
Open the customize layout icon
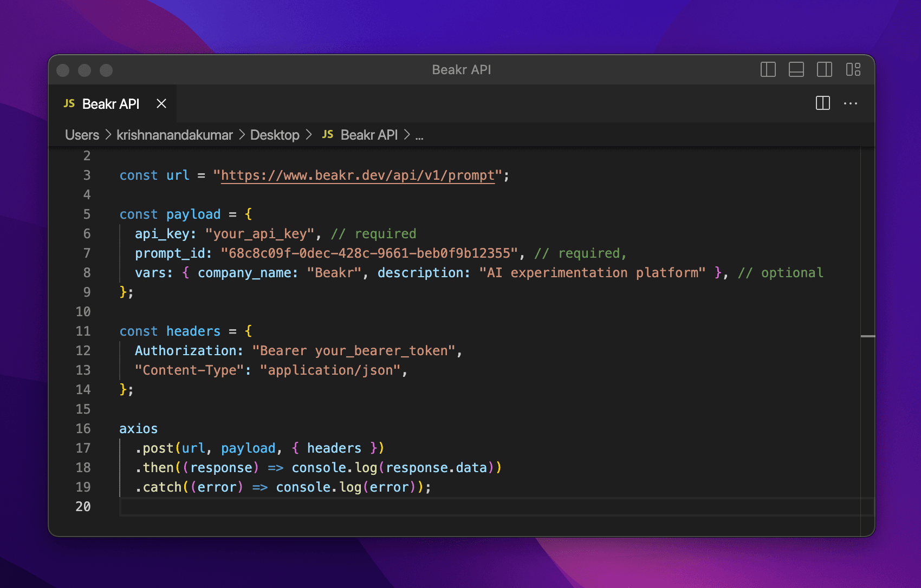coord(853,69)
